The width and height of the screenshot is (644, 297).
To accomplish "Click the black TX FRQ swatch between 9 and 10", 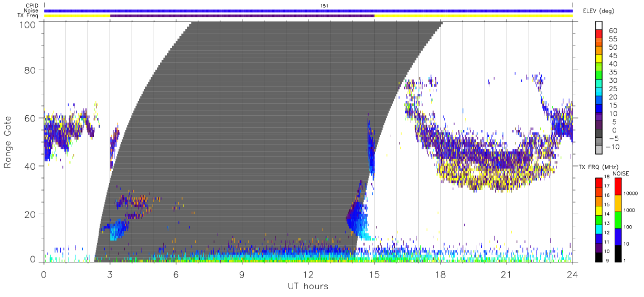I will 599,256.
